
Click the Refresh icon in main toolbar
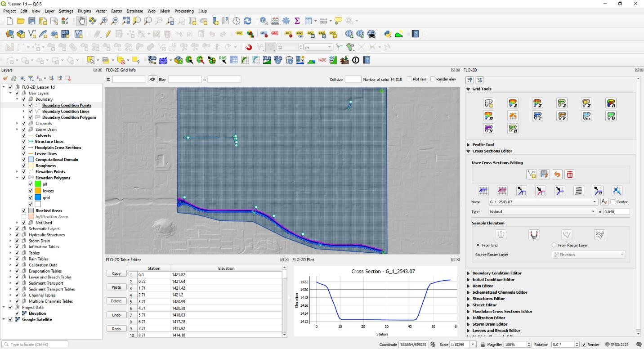(247, 21)
